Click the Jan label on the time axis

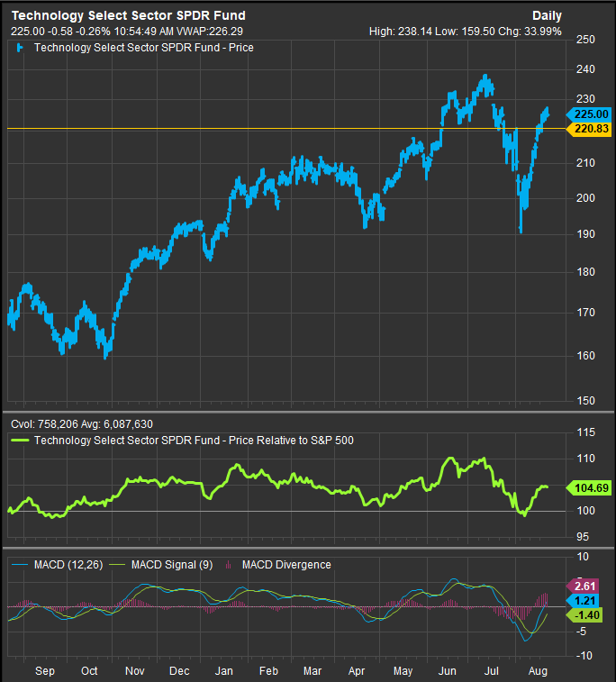[224, 671]
